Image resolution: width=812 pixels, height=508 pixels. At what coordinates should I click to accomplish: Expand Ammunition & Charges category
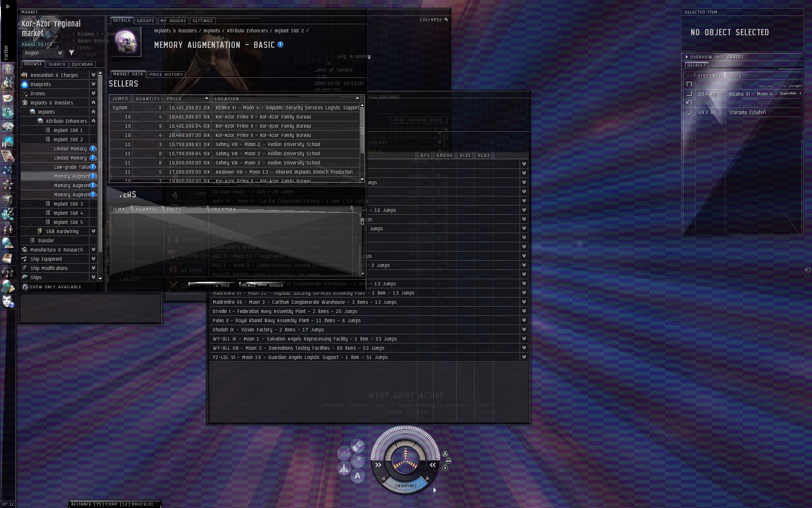pos(93,75)
